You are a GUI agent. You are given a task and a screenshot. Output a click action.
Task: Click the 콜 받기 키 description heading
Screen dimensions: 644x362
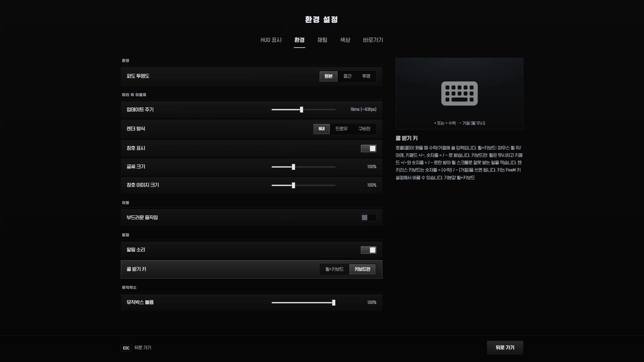(407, 138)
